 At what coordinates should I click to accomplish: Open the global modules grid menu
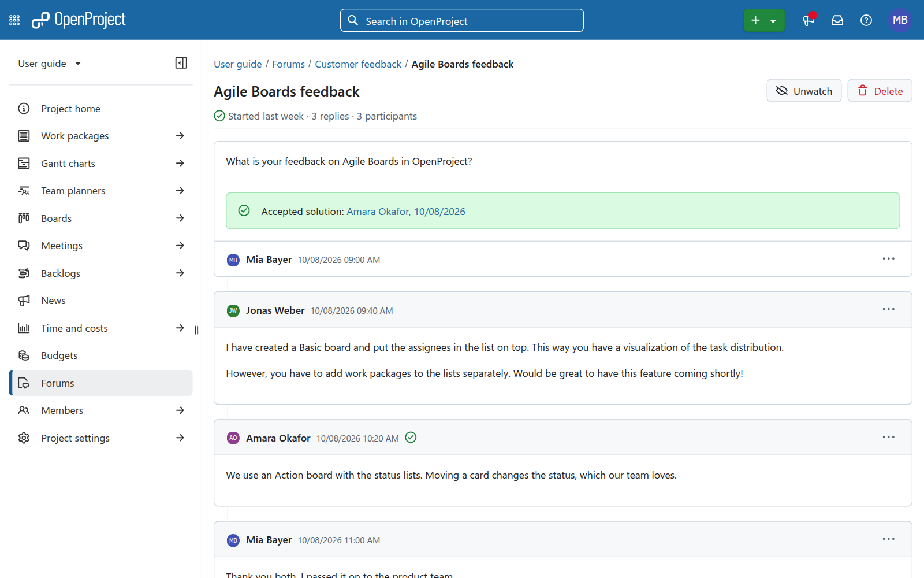tap(14, 20)
